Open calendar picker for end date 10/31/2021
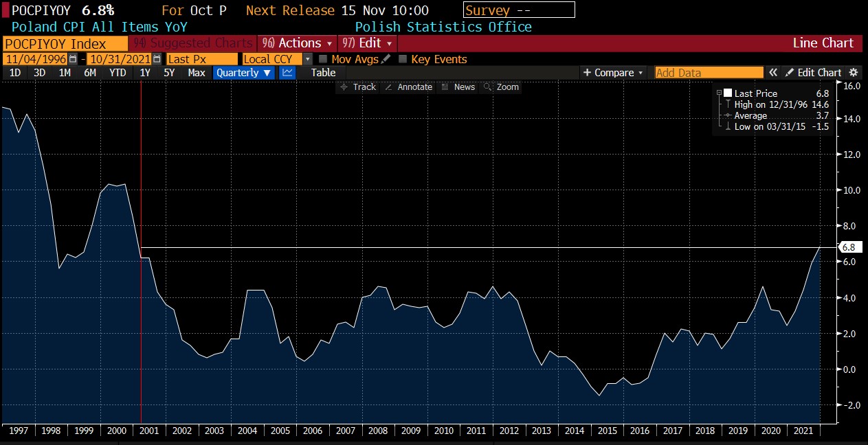The height and width of the screenshot is (445, 868). (157, 59)
